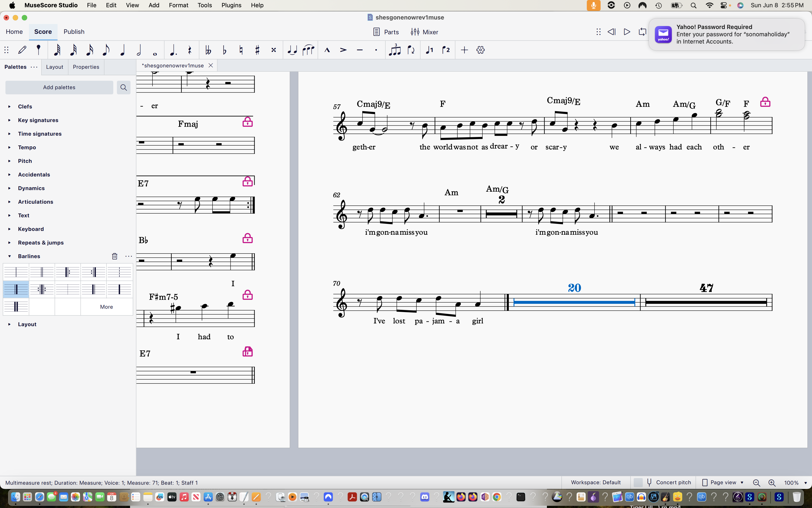Switch to Voice 2
This screenshot has height=508, width=812.
point(446,50)
